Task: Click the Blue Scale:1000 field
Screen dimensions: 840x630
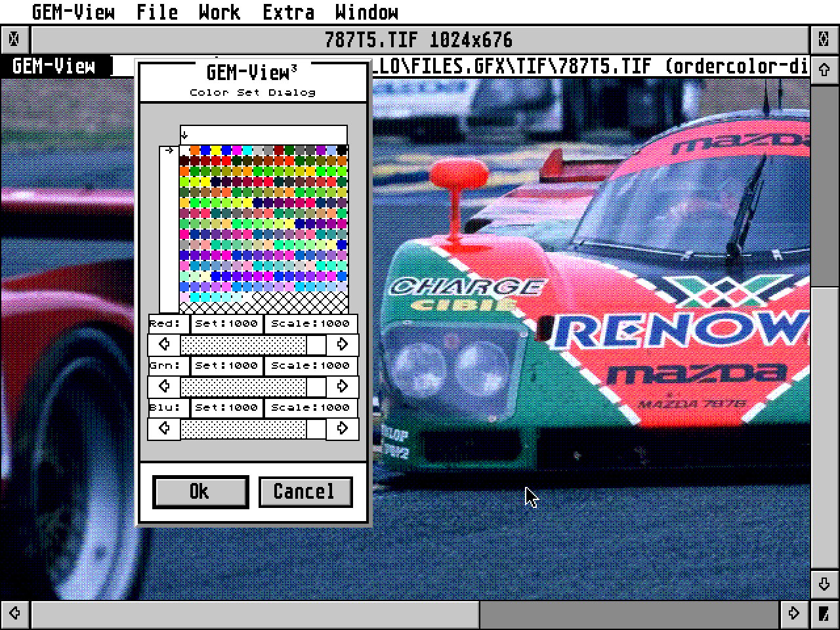Action: pos(310,408)
